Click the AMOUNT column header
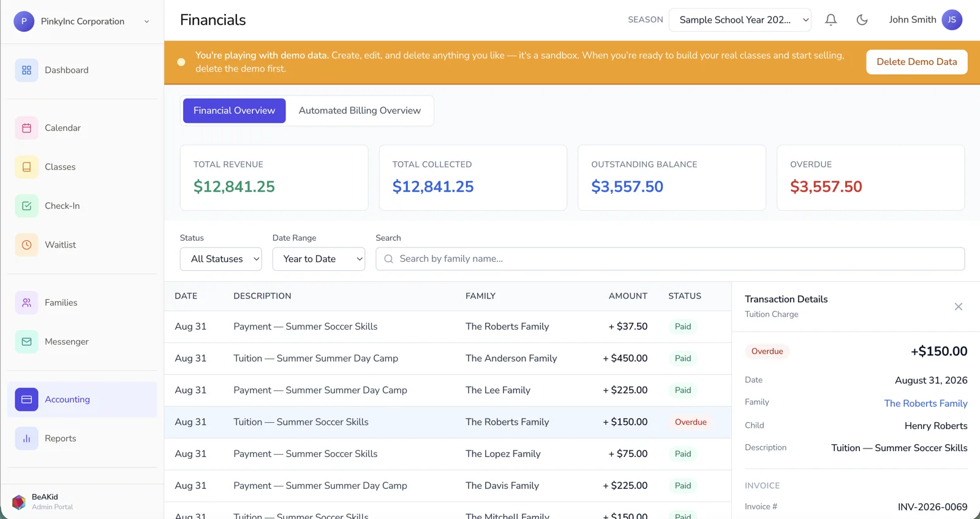This screenshot has height=519, width=980. [x=628, y=296]
